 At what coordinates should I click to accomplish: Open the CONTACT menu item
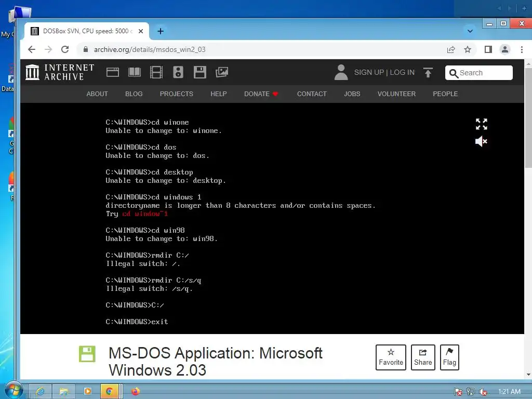pyautogui.click(x=312, y=94)
